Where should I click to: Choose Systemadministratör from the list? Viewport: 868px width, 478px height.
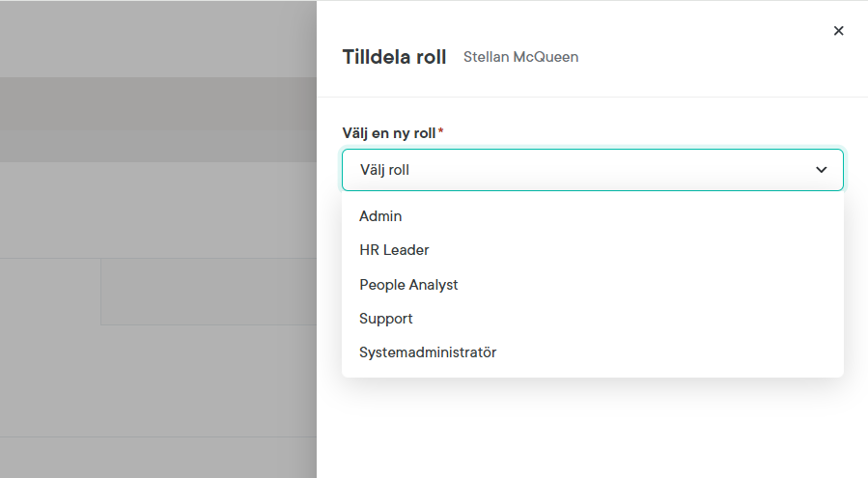click(428, 352)
